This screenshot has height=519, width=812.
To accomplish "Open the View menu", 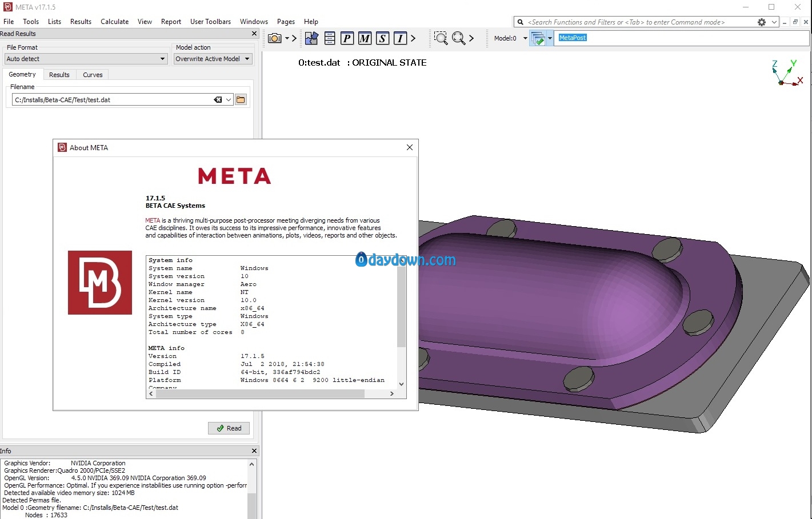I will click(145, 22).
